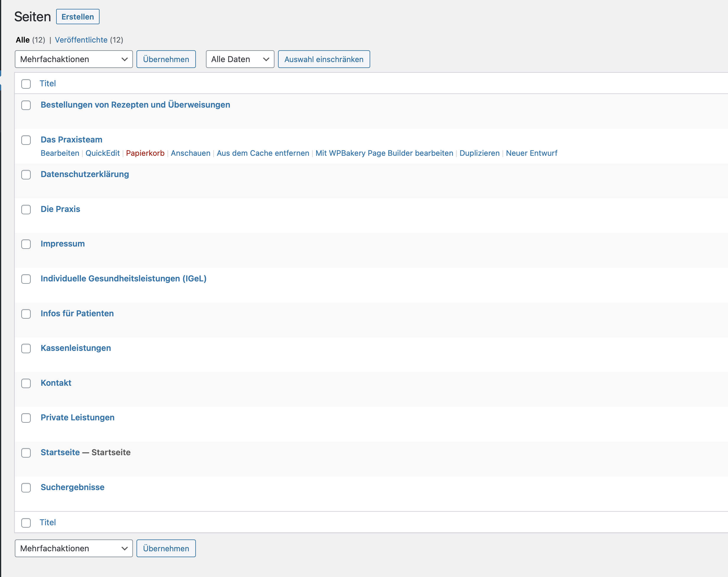Select the Alle pages filter
Screen dimensions: 728x577
[23, 40]
